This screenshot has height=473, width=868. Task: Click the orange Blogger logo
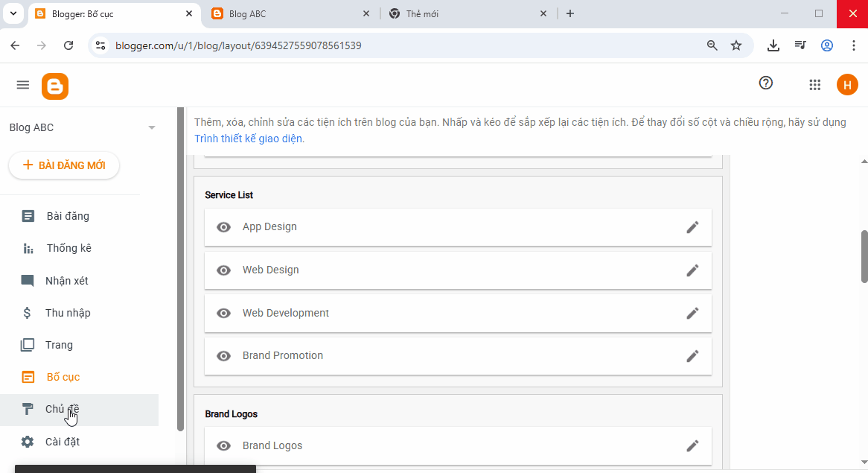tap(55, 86)
